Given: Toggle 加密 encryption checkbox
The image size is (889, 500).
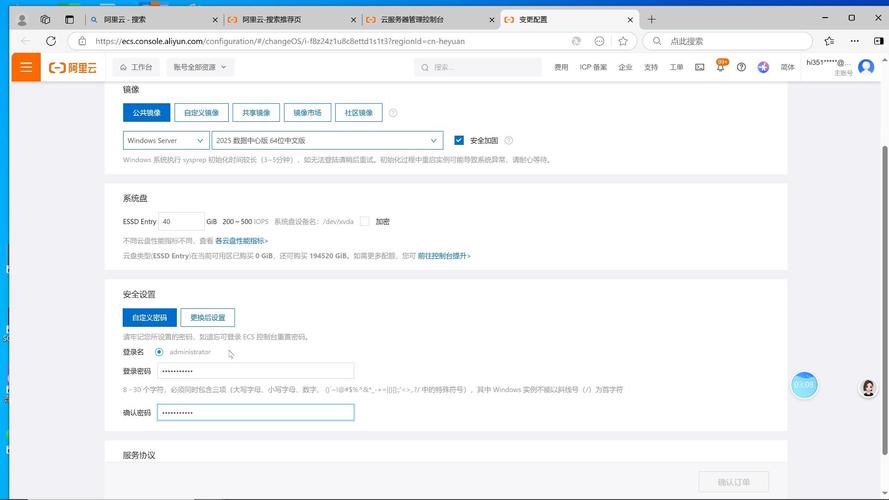Looking at the screenshot, I should pyautogui.click(x=365, y=221).
